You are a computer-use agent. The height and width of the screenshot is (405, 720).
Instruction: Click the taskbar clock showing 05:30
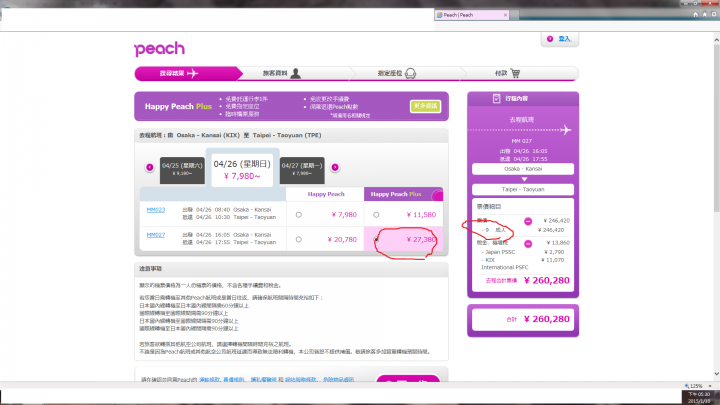(698, 398)
